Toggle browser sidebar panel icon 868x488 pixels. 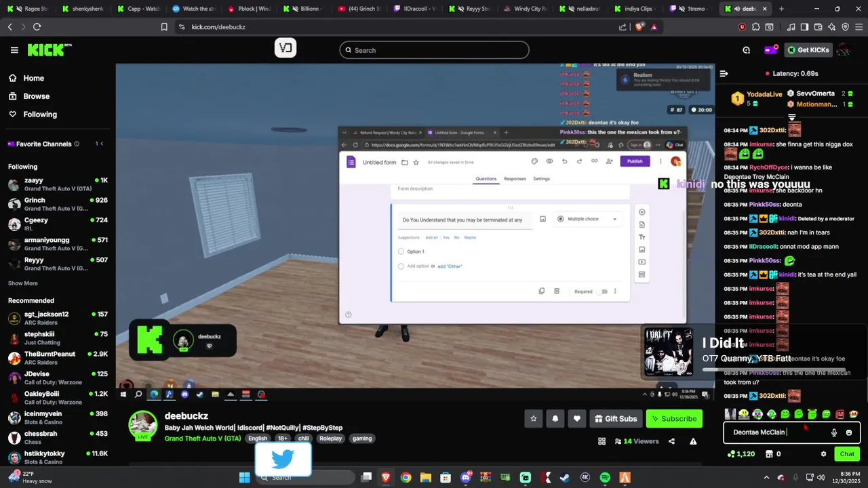804,27
